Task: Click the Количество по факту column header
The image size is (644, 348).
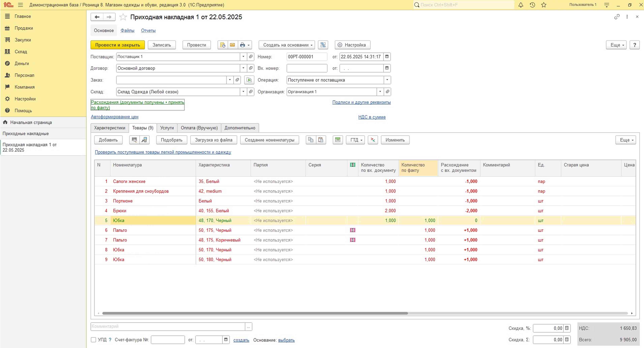Action: pyautogui.click(x=418, y=168)
